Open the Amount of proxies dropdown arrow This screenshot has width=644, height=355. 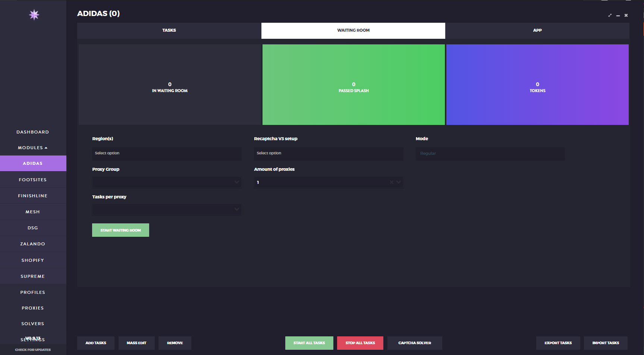tap(399, 182)
